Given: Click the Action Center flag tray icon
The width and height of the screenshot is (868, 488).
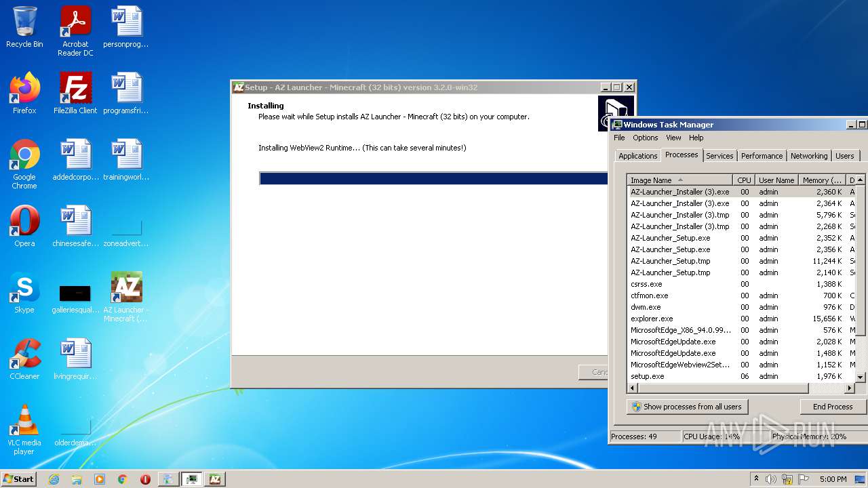Looking at the screenshot, I should pos(804,479).
